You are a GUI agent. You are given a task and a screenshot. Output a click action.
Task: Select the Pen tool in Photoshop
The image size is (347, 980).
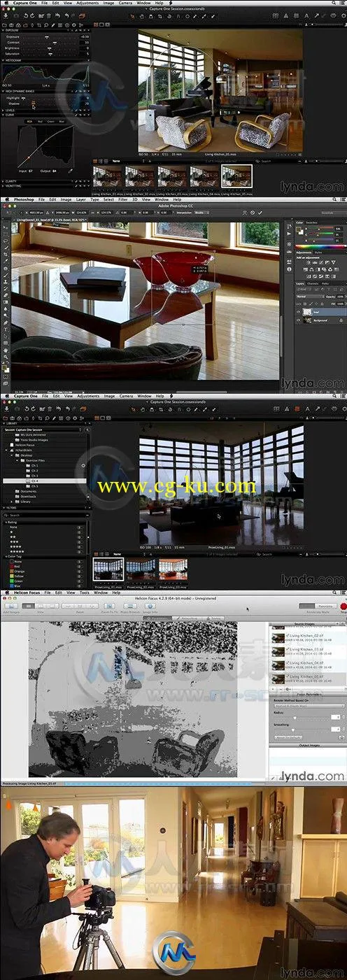click(x=6, y=322)
